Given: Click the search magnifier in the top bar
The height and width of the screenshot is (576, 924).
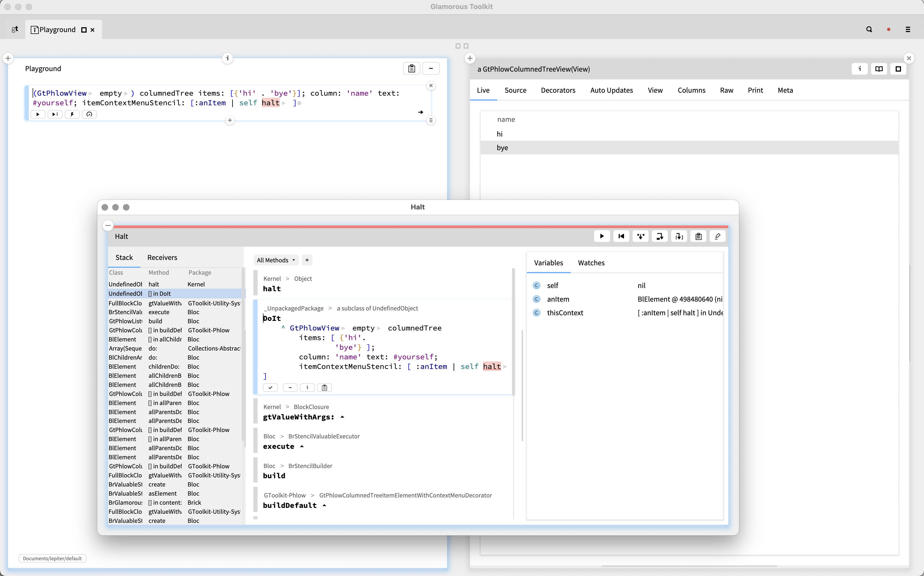Looking at the screenshot, I should click(x=869, y=29).
